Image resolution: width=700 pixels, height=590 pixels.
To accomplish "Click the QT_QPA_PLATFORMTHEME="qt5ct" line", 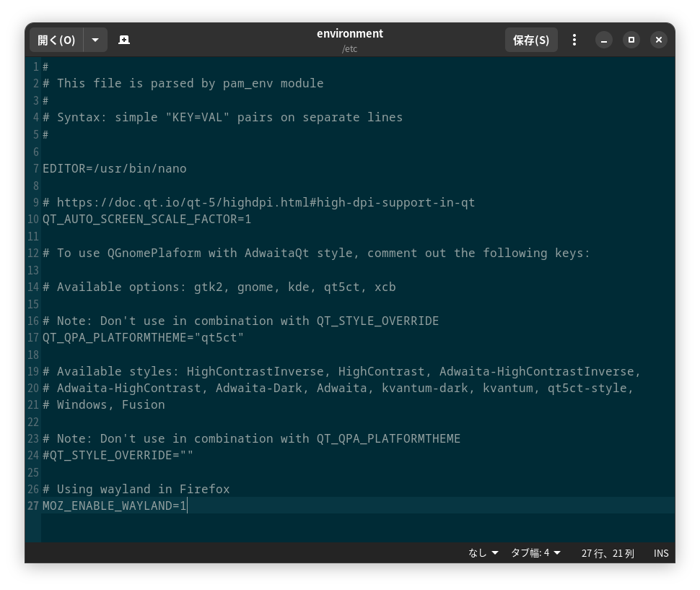I will click(144, 338).
